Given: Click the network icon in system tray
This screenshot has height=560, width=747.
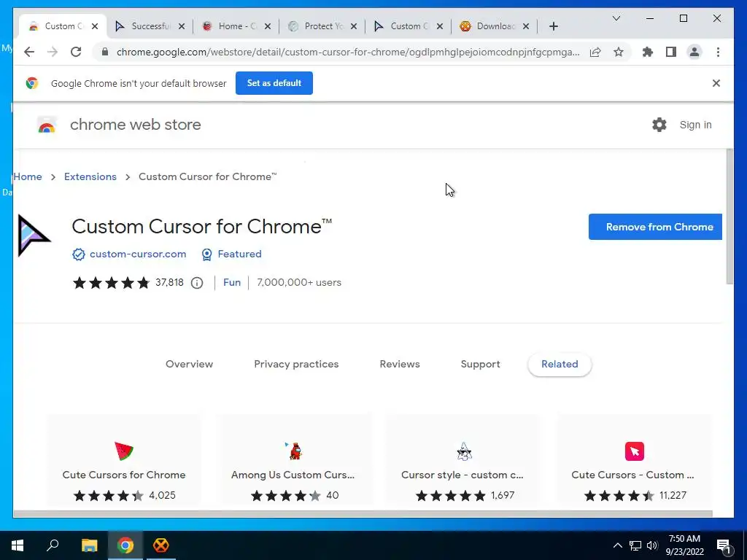Looking at the screenshot, I should click(x=635, y=545).
